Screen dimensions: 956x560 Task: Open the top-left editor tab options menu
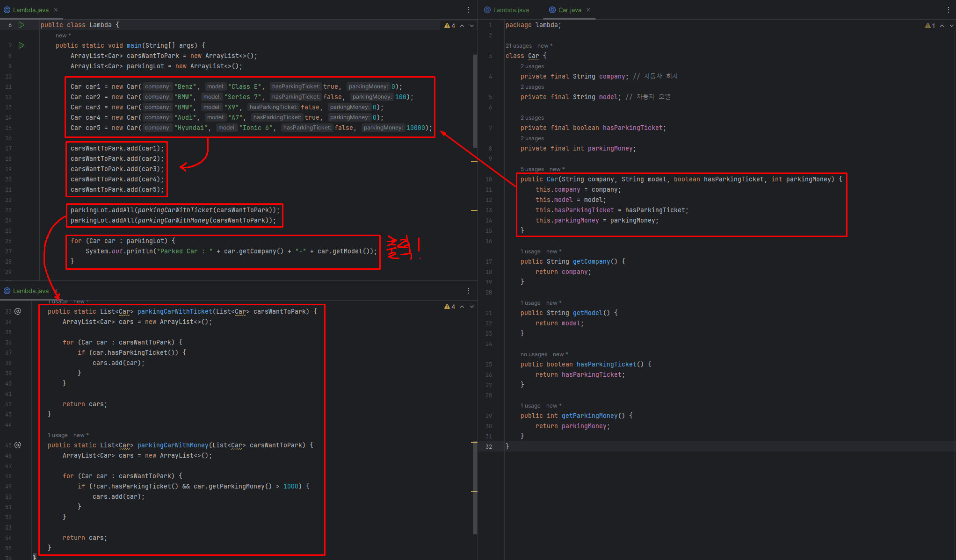click(469, 10)
